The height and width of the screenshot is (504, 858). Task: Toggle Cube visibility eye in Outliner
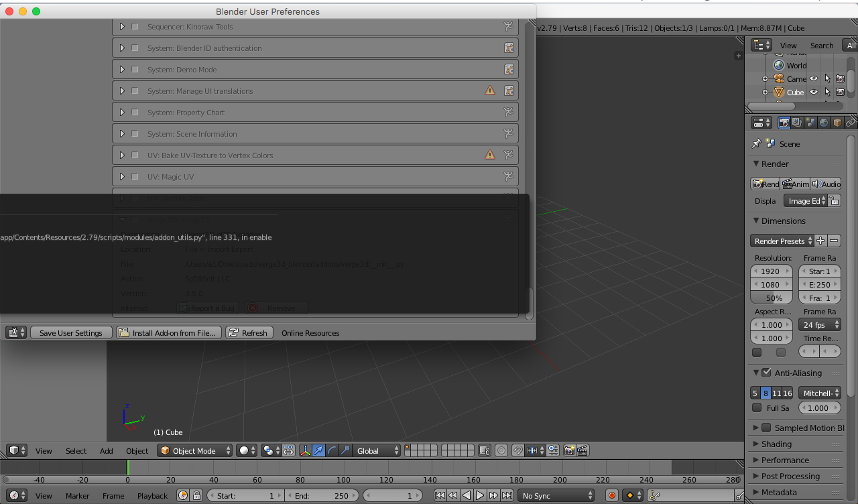pyautogui.click(x=814, y=92)
